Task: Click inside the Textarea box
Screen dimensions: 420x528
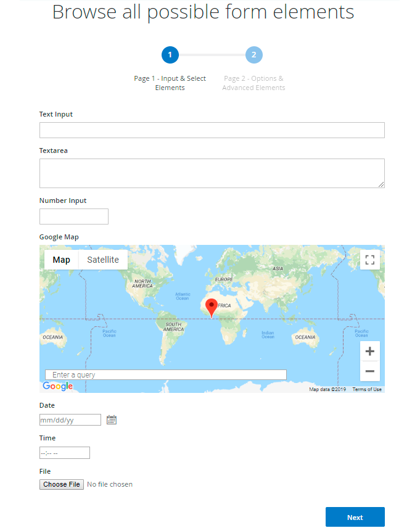Action: (212, 173)
